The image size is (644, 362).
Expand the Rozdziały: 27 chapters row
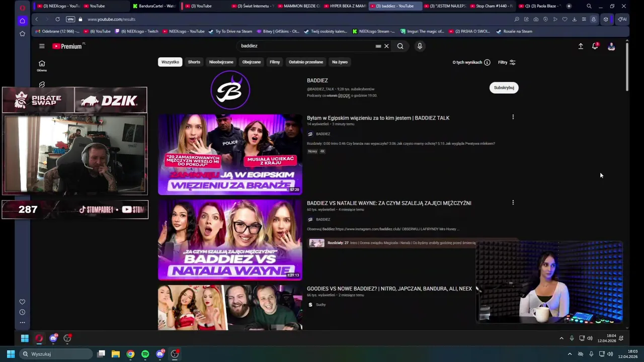point(413,243)
